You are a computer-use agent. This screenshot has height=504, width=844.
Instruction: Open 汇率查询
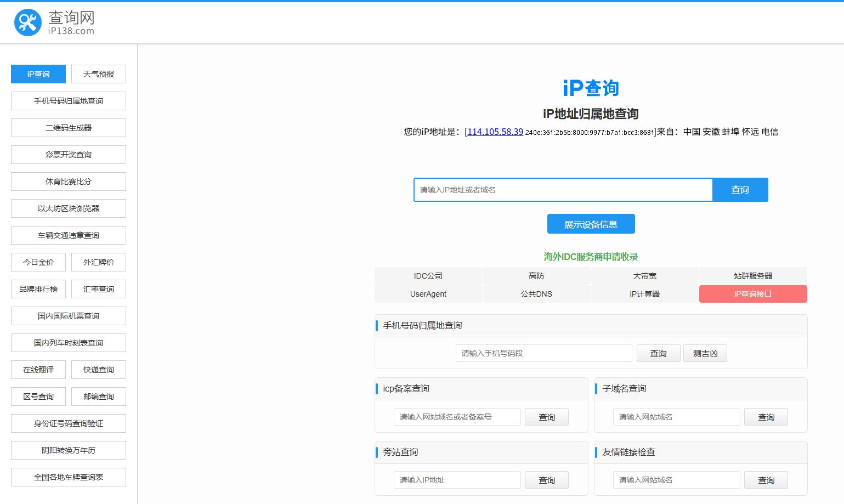click(99, 289)
